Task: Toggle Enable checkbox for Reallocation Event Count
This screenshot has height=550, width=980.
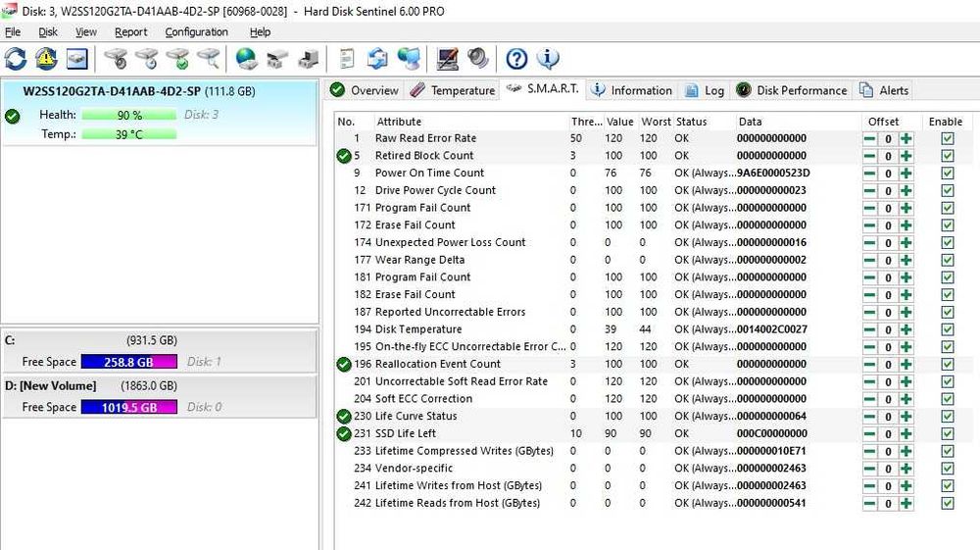Action: coord(948,365)
